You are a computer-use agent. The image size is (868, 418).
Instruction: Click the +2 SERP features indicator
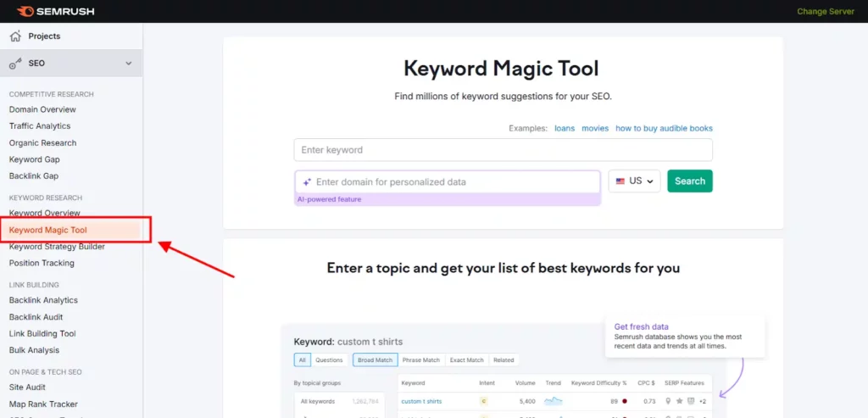pyautogui.click(x=702, y=401)
